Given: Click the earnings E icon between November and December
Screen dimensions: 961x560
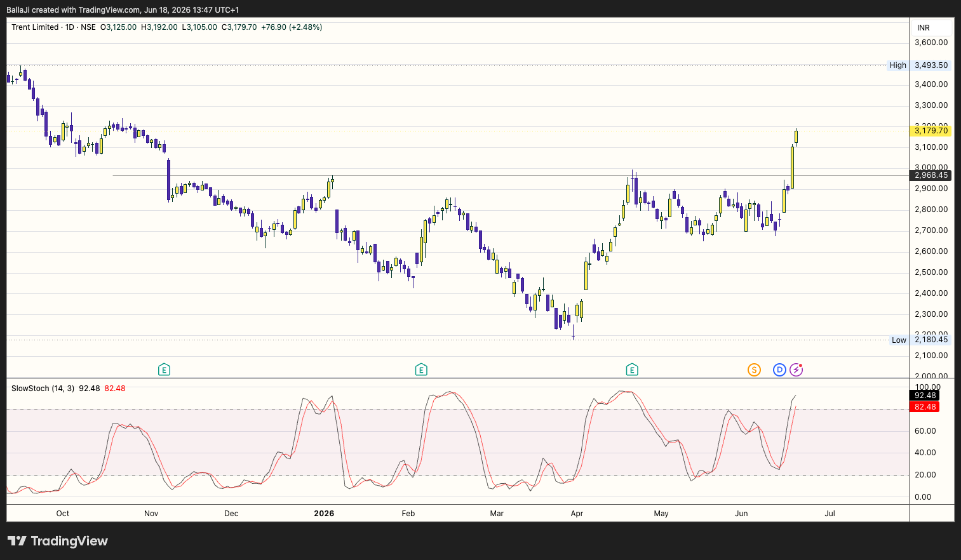Looking at the screenshot, I should point(164,370).
